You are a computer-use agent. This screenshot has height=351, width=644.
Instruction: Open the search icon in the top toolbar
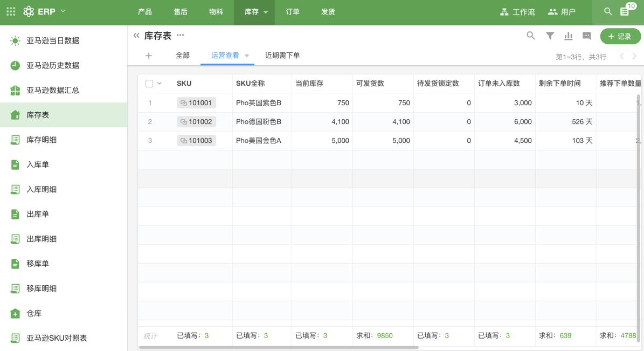tap(530, 36)
